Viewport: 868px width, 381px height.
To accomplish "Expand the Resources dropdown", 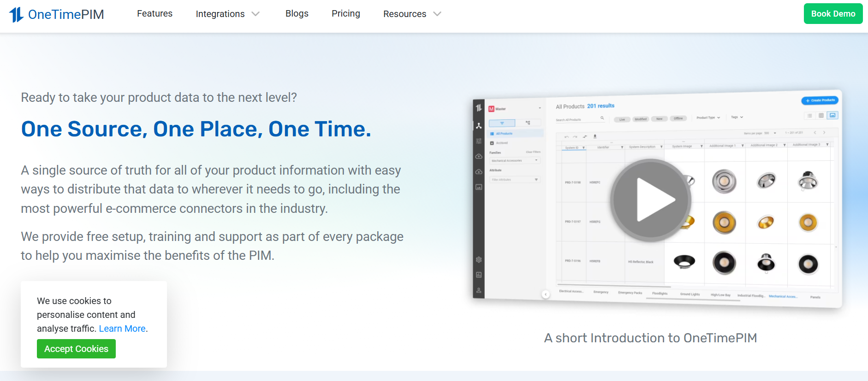I will pyautogui.click(x=412, y=14).
